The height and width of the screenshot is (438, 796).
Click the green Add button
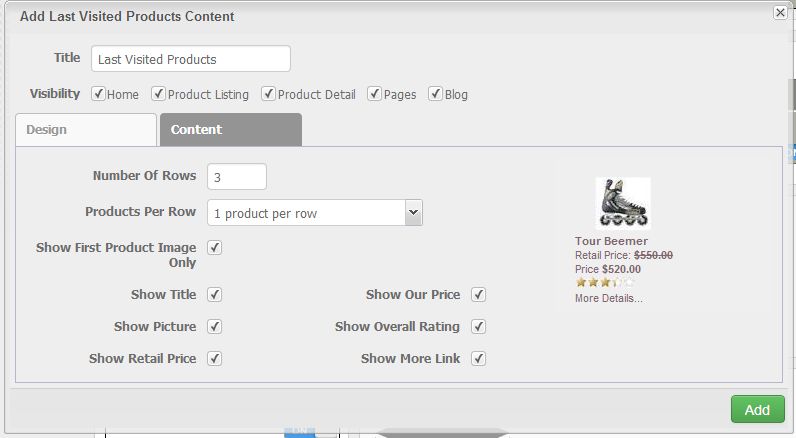(x=757, y=409)
